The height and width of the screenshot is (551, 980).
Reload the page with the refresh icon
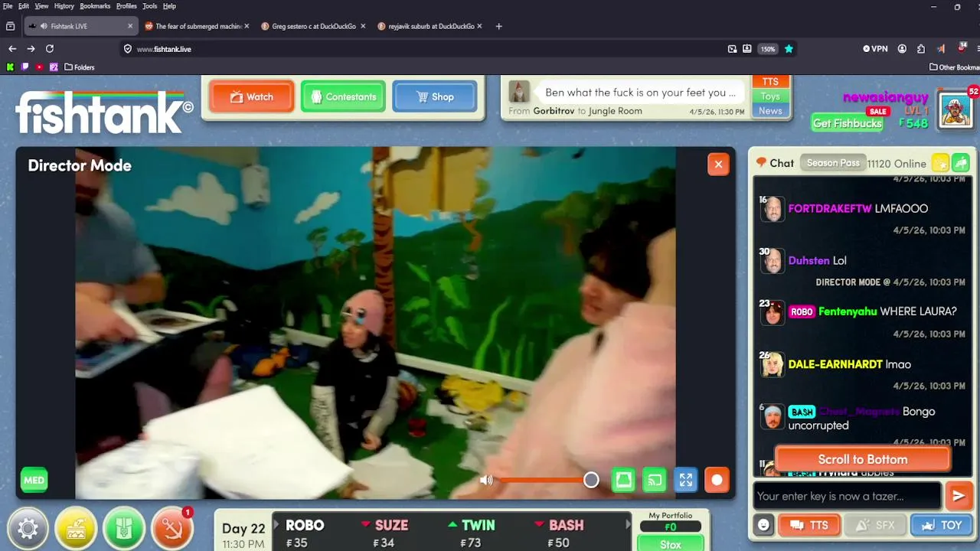(x=50, y=49)
